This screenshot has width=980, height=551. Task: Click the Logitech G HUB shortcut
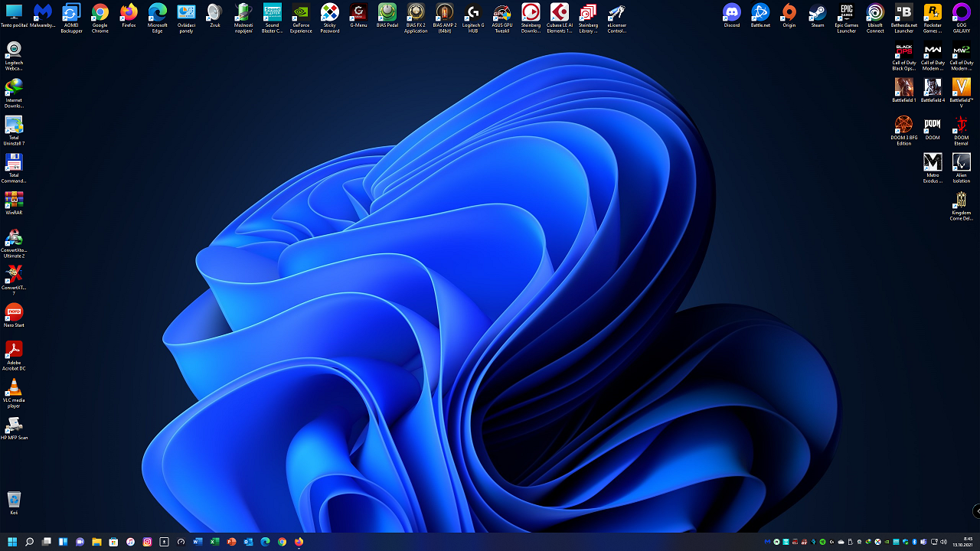point(473,12)
